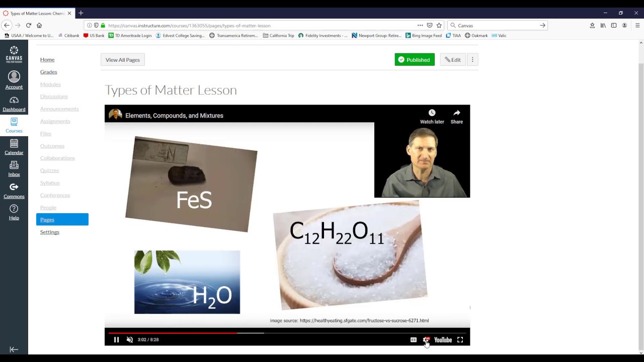
Task: Open a new browser tab
Action: coord(80,13)
